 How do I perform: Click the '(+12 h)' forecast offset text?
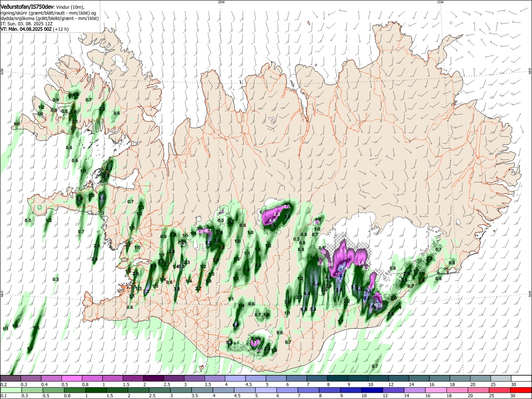pos(61,30)
